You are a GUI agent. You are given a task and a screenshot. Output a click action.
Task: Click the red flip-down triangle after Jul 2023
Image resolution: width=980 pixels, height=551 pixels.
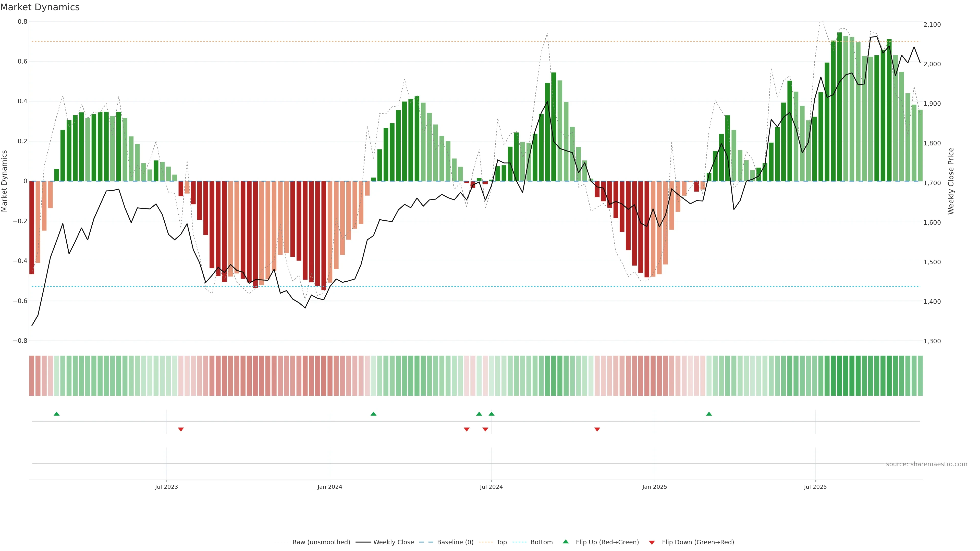click(181, 429)
